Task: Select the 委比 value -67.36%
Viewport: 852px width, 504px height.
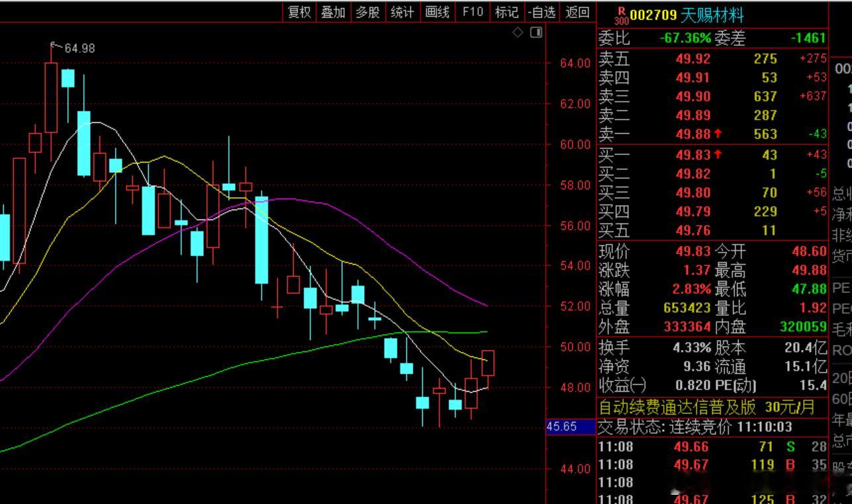Action: coord(685,38)
